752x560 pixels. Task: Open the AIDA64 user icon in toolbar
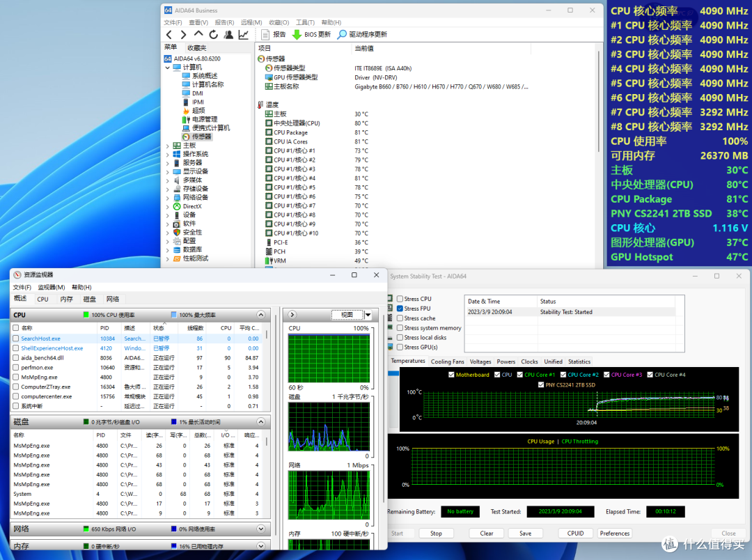click(x=228, y=35)
